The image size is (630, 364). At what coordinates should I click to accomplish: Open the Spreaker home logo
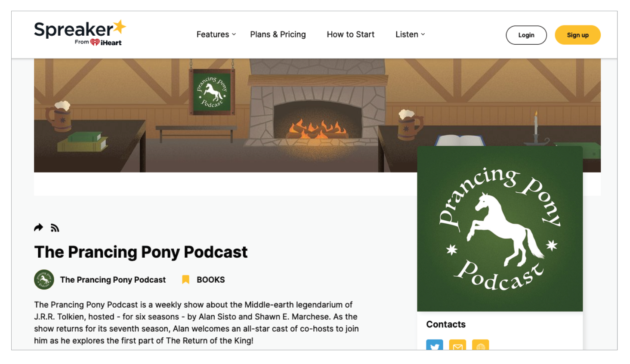tap(80, 33)
